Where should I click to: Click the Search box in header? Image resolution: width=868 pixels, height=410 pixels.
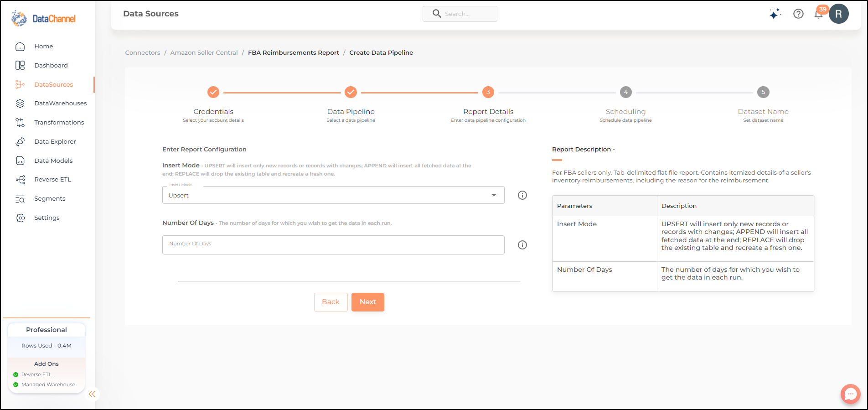[460, 14]
